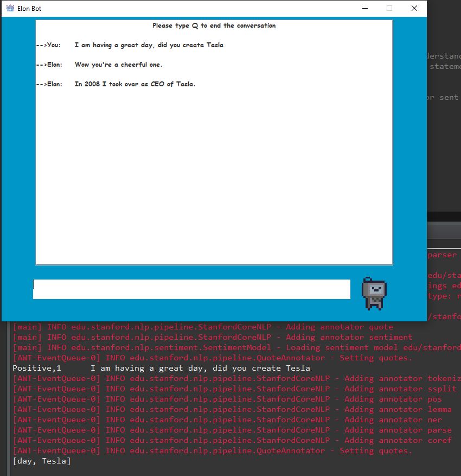This screenshot has width=461, height=476.
Task: Click the robot mascot icon
Action: (374, 293)
